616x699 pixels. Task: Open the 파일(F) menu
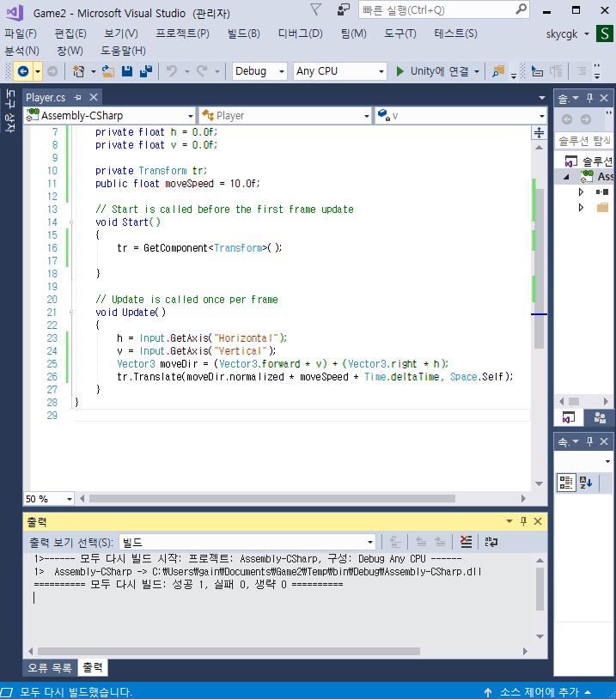point(21,33)
